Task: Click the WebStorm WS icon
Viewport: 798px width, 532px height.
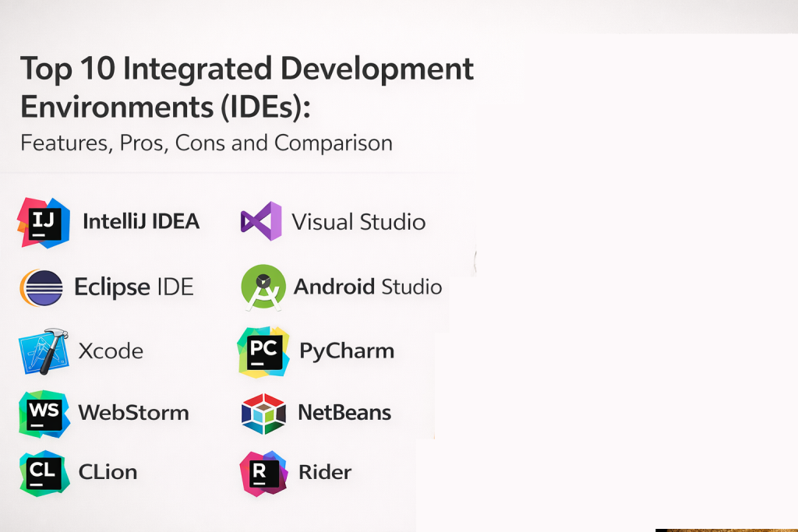Action: click(x=44, y=413)
